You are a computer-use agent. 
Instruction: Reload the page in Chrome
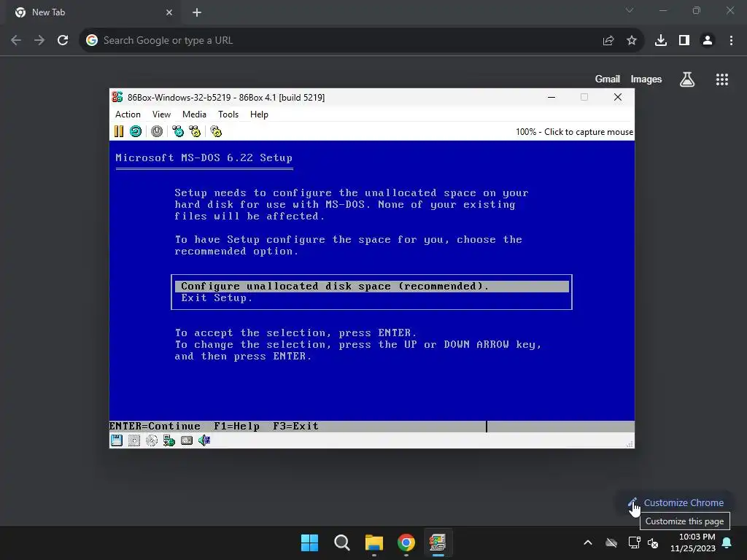pyautogui.click(x=63, y=41)
